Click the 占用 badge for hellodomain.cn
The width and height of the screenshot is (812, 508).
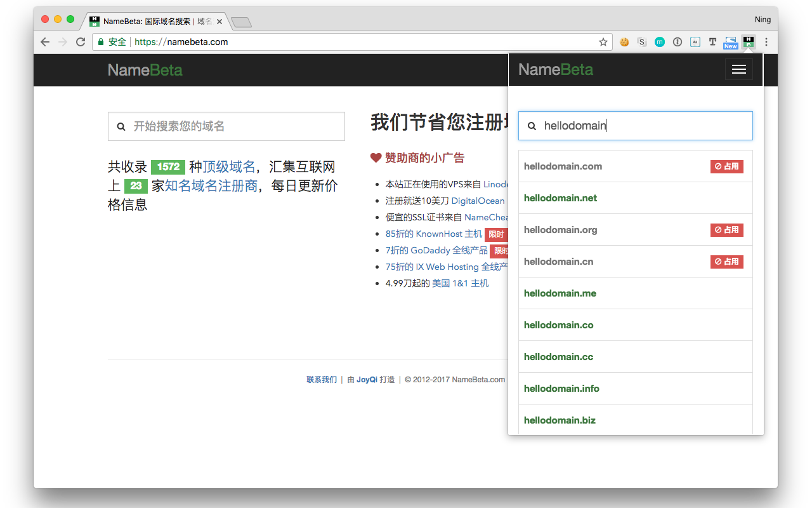(727, 262)
